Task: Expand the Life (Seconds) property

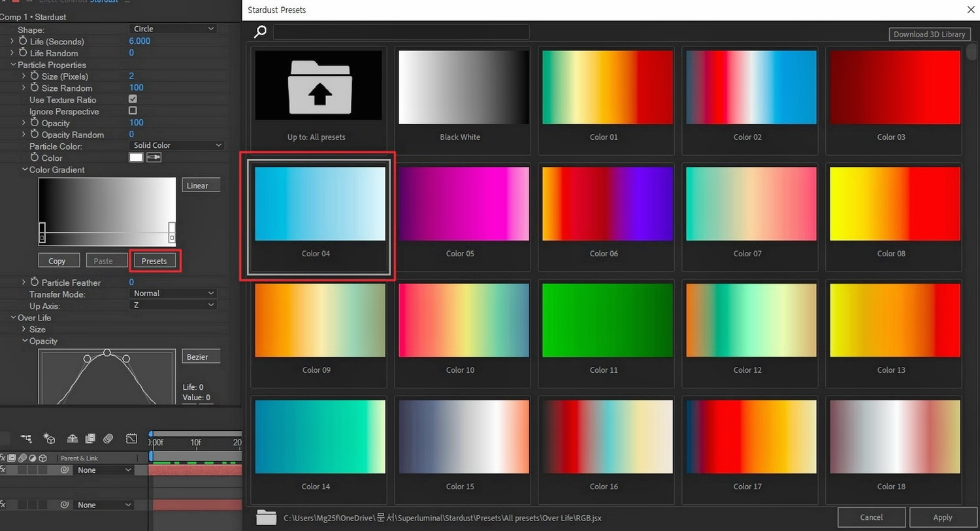Action: 12,41
